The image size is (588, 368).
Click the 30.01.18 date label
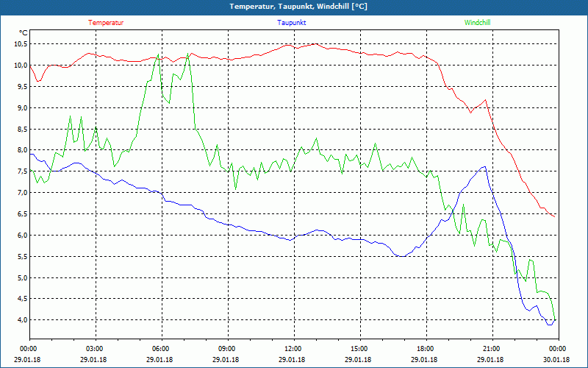coord(556,360)
